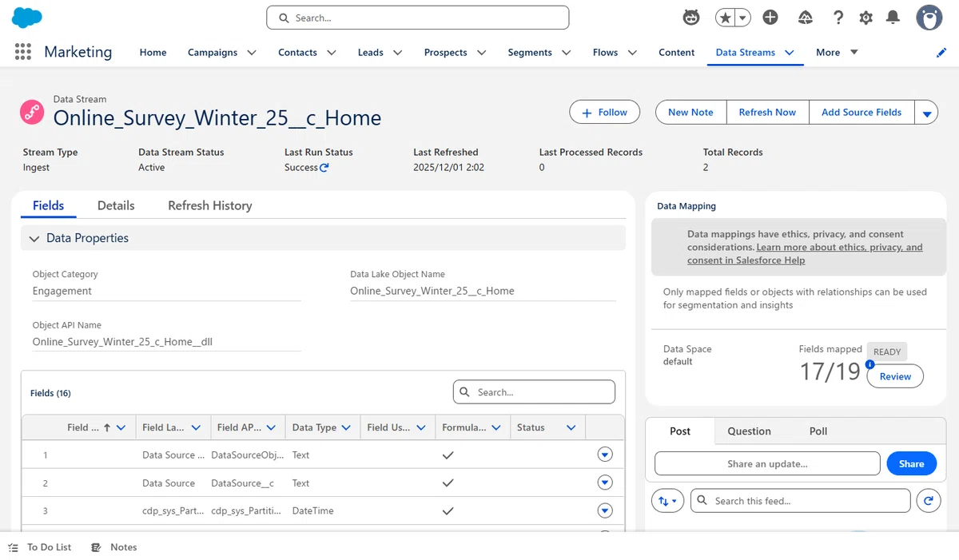The height and width of the screenshot is (560, 959).
Task: Expand the Data Streams nav chevron
Action: [789, 53]
